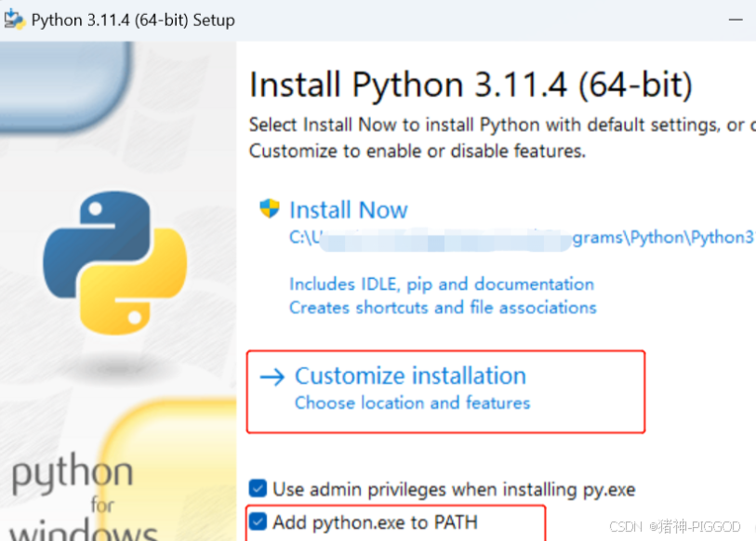Click the large Python logo

click(x=114, y=263)
